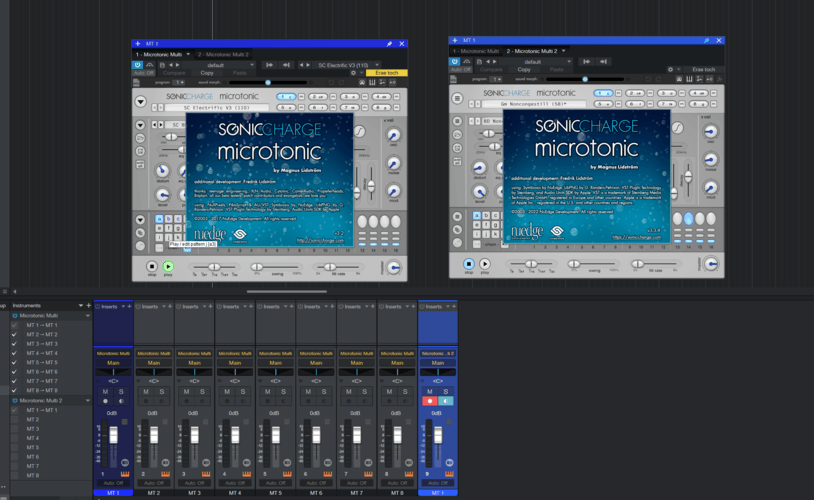The image size is (814, 500).
Task: Toggle power button in left MT 1 plugin window
Action: 137,65
